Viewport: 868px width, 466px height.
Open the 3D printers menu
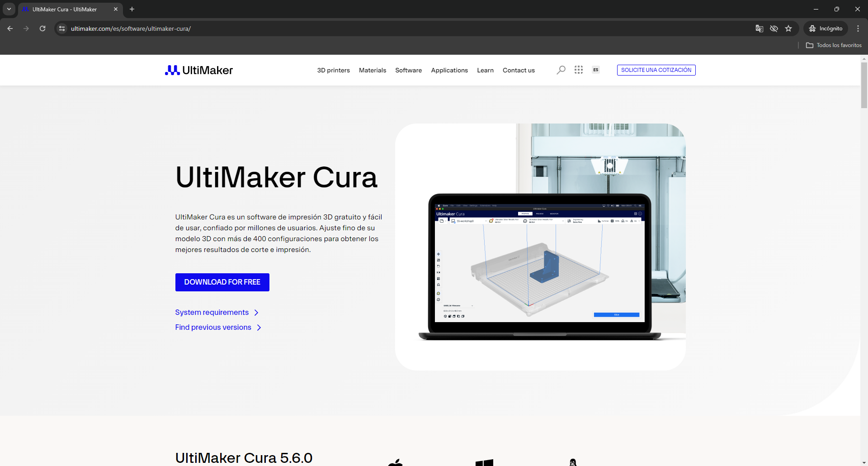[334, 70]
